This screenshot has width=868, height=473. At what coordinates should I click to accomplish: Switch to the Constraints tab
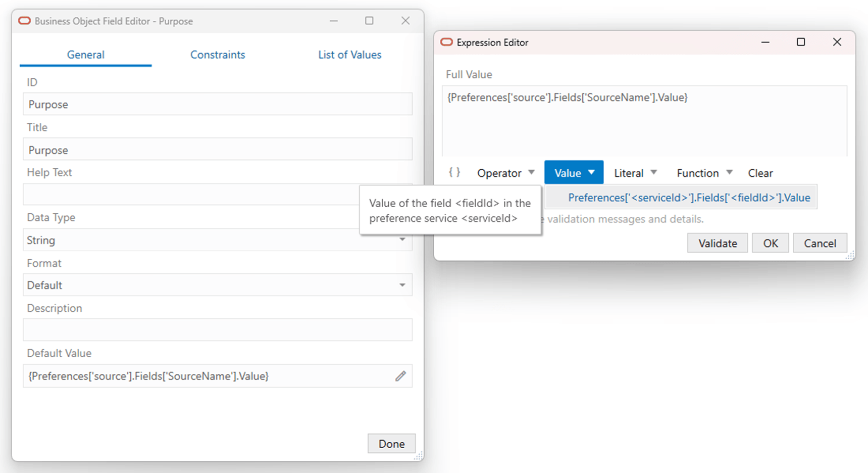217,55
